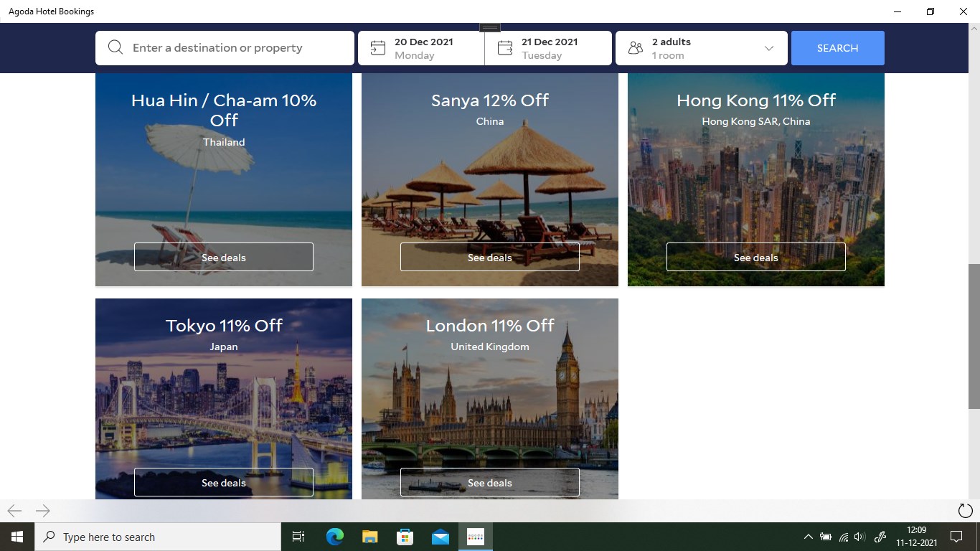See deals for Hua Hin / Cha-am

pos(224,257)
